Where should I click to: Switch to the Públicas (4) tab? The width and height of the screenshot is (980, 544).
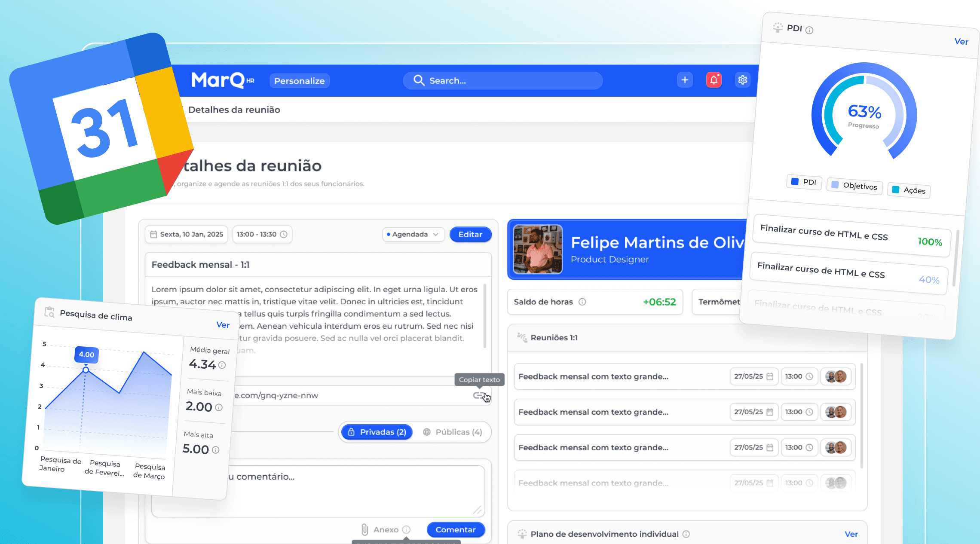coord(452,432)
